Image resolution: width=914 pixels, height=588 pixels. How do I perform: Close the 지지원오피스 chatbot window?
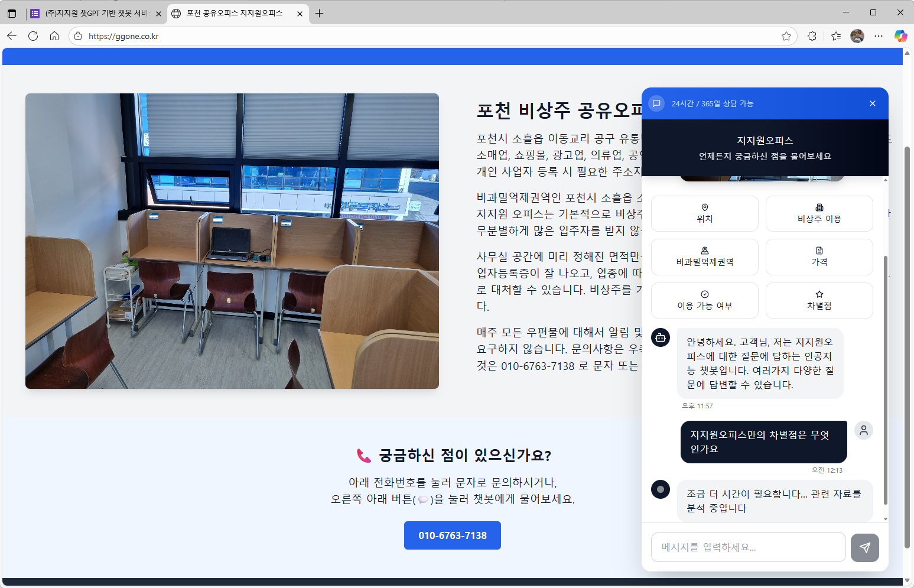tap(872, 103)
